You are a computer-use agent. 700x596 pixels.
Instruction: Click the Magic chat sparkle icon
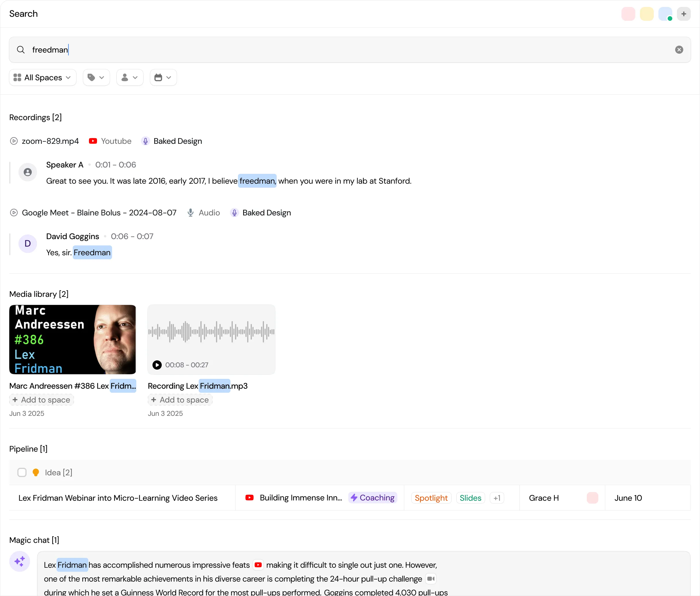(20, 562)
